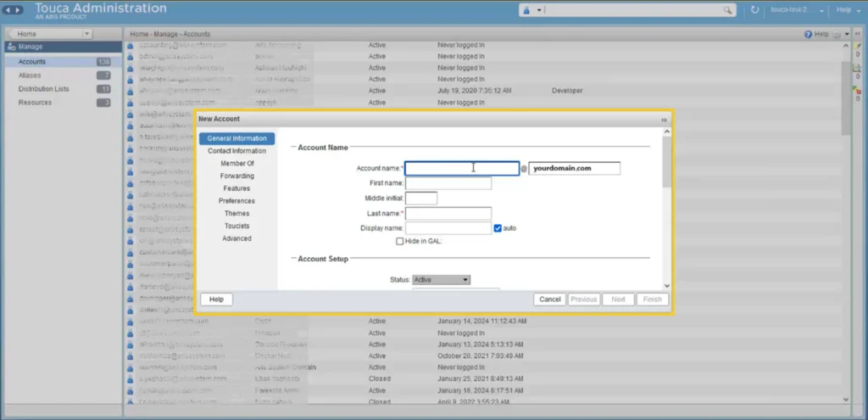Click the forward navigation arrow in header

click(x=19, y=10)
